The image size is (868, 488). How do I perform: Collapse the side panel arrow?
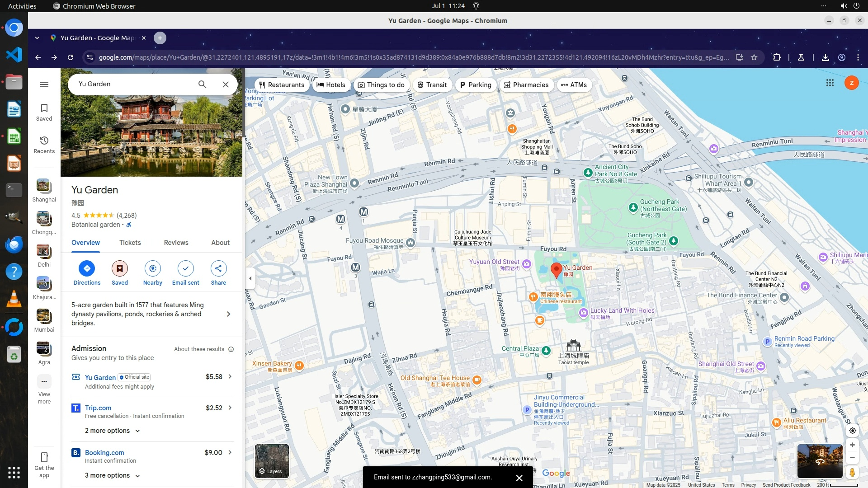coord(250,278)
